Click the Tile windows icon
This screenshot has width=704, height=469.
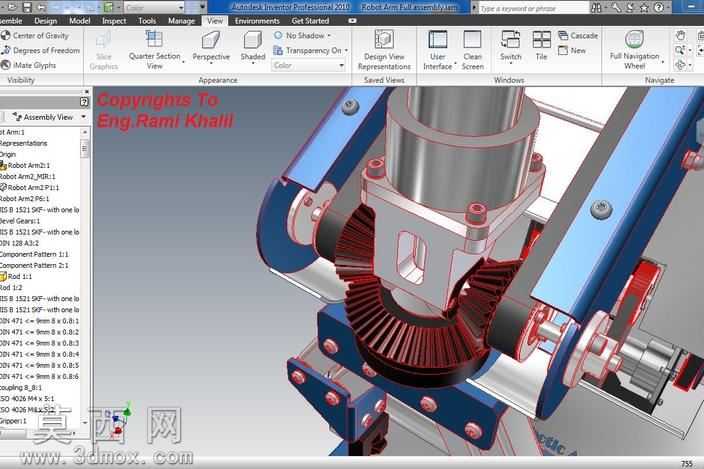coord(541,40)
